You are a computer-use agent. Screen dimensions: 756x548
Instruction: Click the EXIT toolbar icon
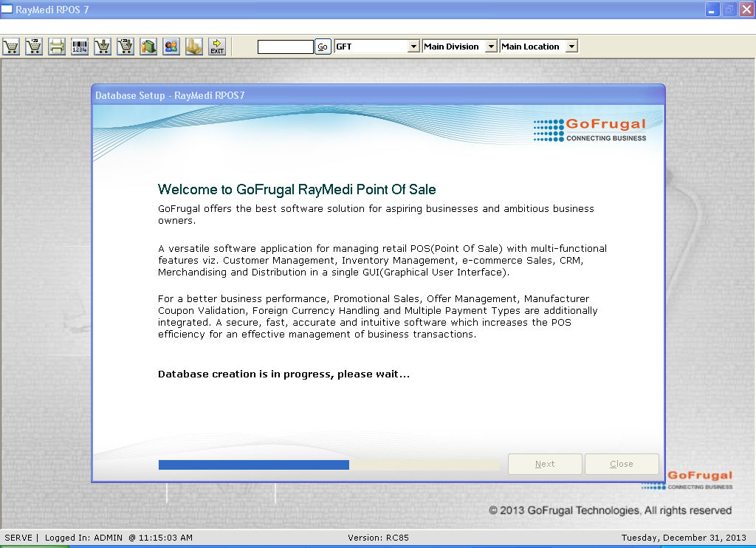tap(217, 47)
